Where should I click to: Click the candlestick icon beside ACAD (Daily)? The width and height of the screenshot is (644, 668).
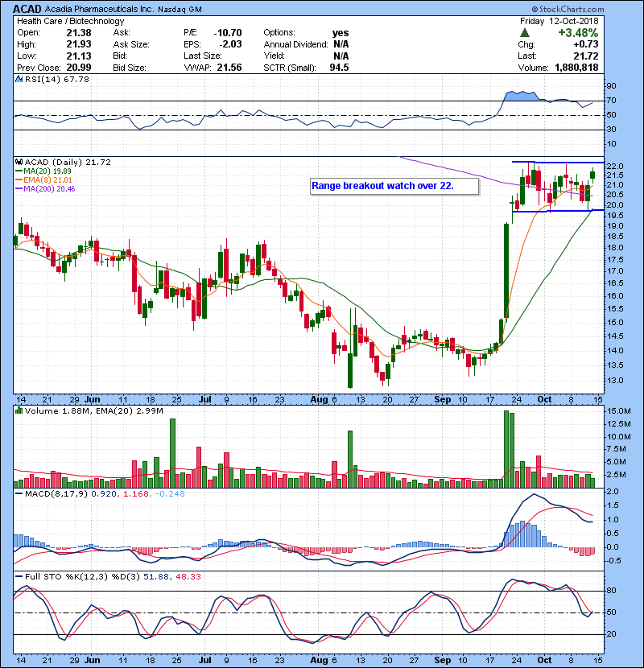click(x=19, y=162)
